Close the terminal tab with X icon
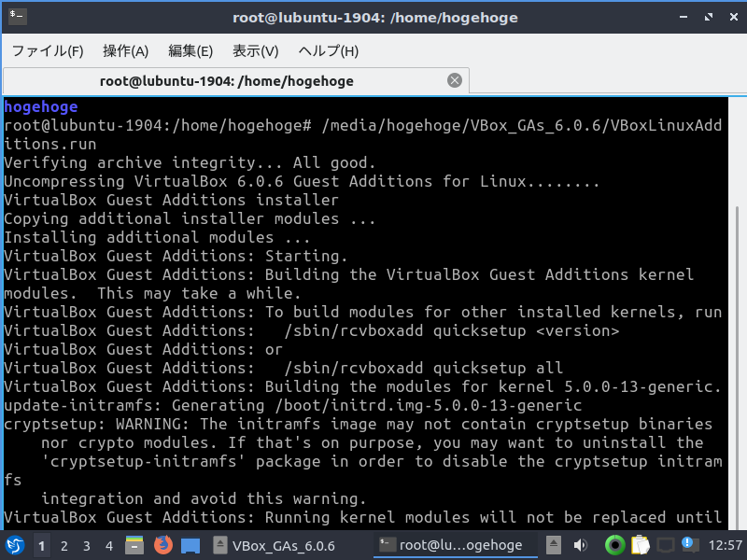This screenshot has height=560, width=747. pos(455,80)
